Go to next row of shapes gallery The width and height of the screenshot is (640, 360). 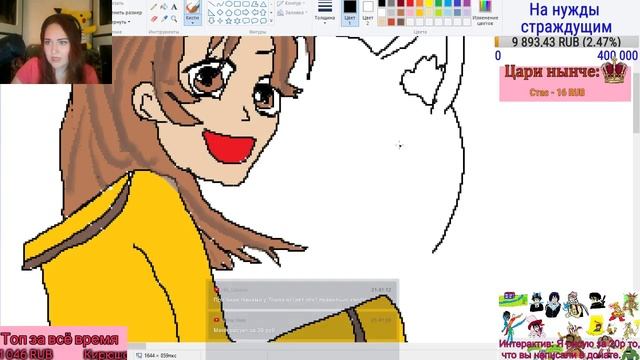(271, 13)
